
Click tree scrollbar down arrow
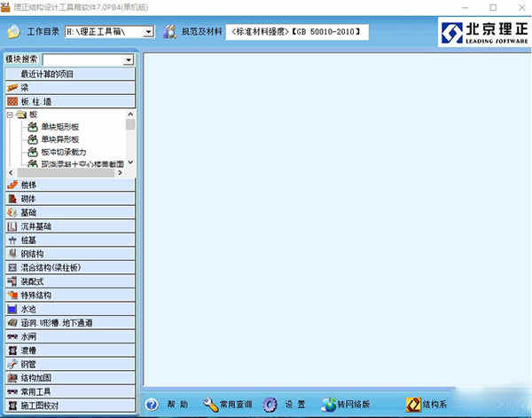(x=130, y=163)
